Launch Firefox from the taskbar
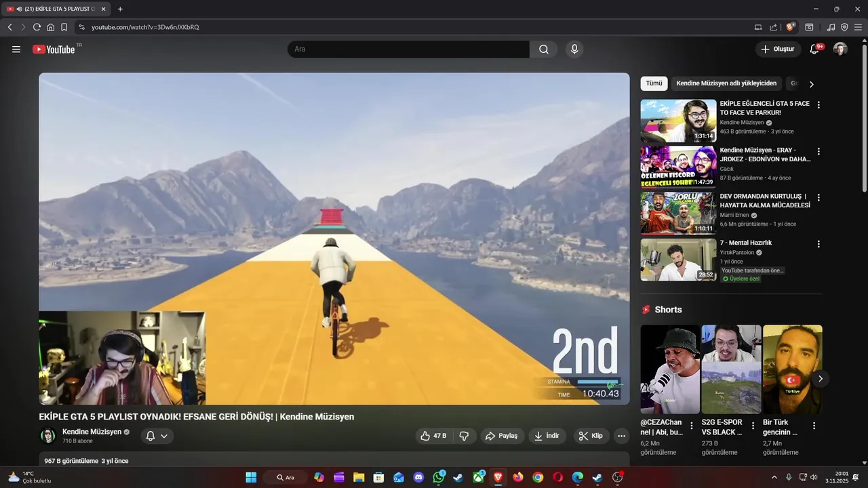 (518, 477)
